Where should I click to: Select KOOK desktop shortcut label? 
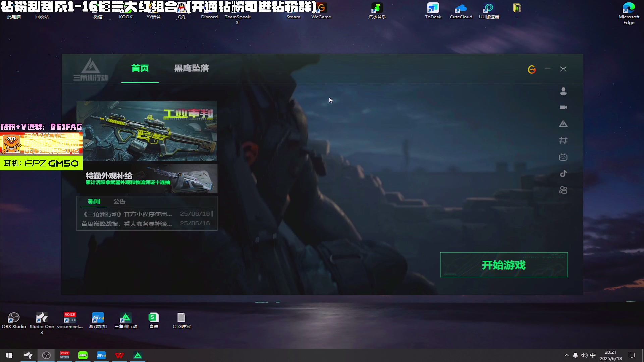click(126, 17)
